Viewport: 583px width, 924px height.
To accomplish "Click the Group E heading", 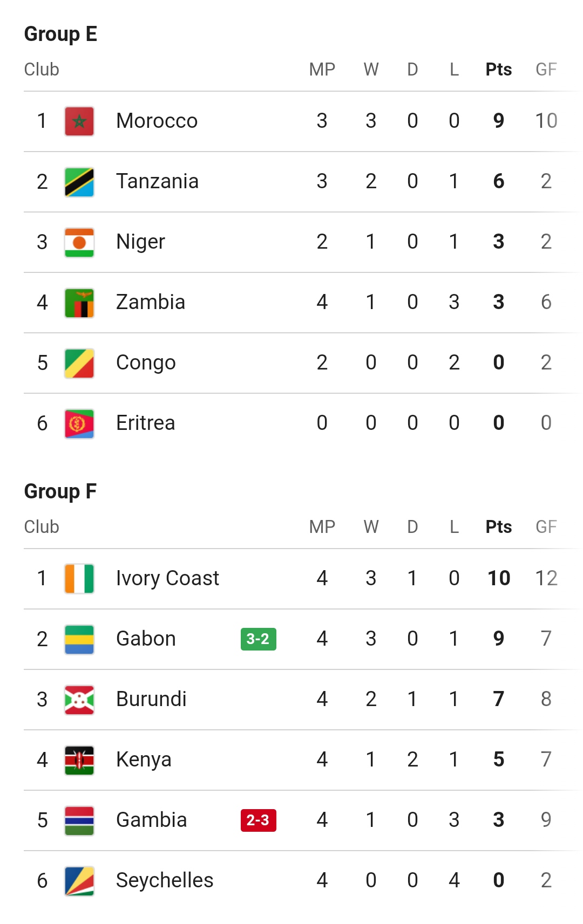I will point(60,34).
